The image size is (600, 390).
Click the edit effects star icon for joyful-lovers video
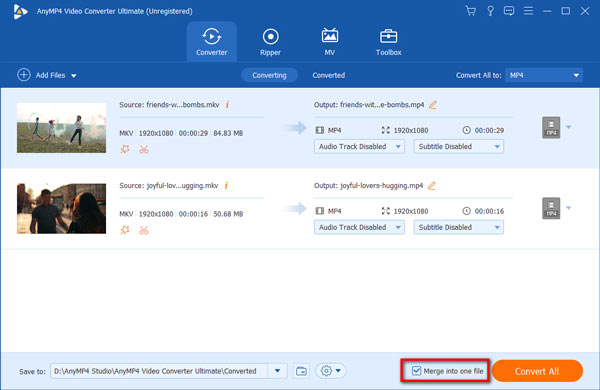125,230
